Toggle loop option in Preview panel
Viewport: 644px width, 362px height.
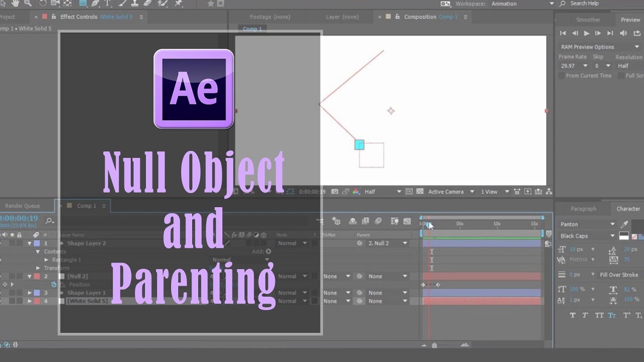click(x=636, y=33)
